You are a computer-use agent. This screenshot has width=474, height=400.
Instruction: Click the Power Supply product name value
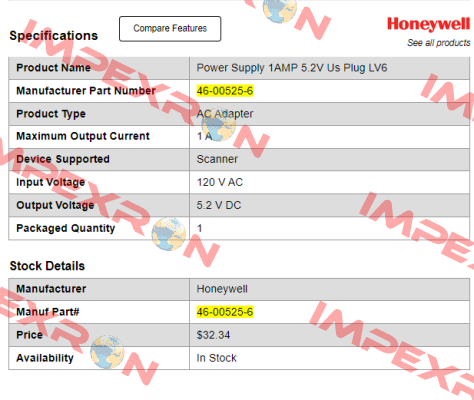(292, 68)
